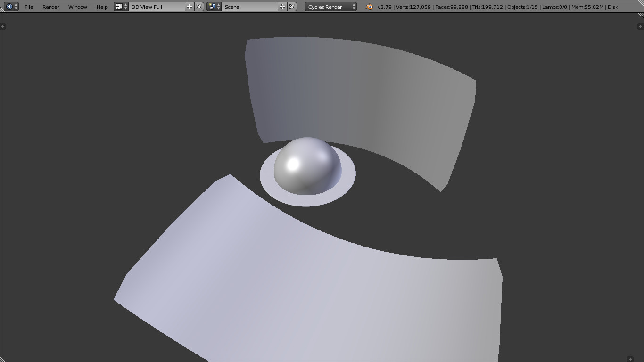Open the File menu
Image resolution: width=644 pixels, height=362 pixels.
29,7
